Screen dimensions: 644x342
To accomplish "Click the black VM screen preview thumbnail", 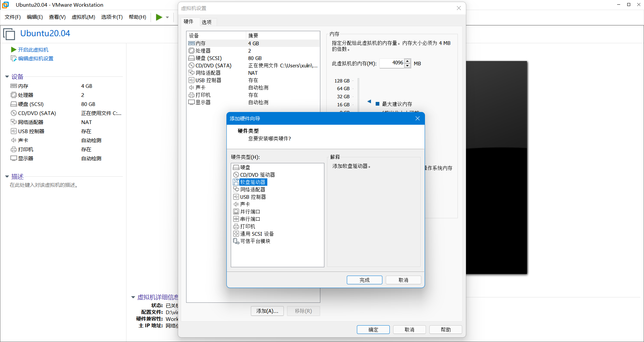I will 497,167.
